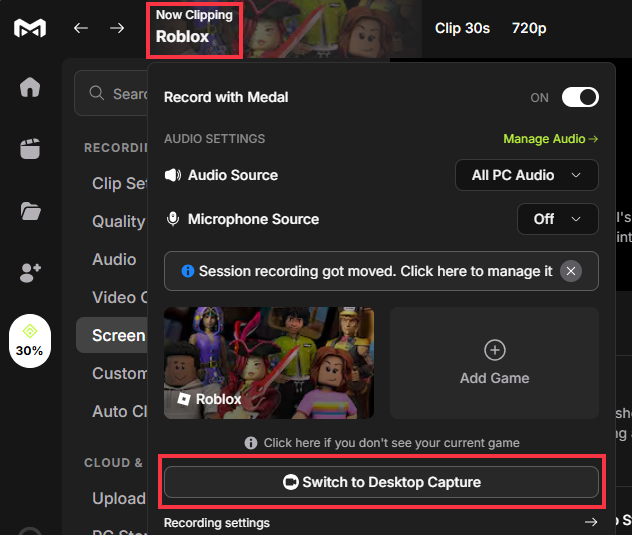Click Switch to Desktop Capture button
Screen dimensions: 632x535
pyautogui.click(x=381, y=482)
